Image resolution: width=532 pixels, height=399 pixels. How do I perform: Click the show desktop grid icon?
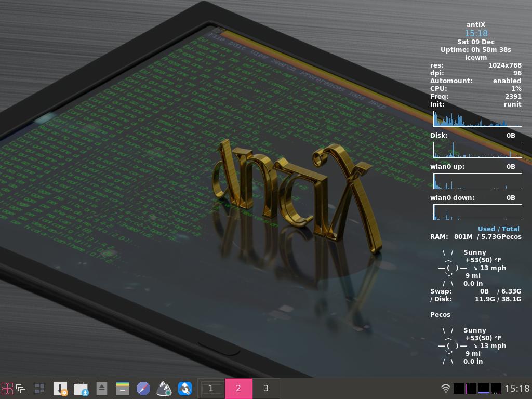click(x=39, y=389)
